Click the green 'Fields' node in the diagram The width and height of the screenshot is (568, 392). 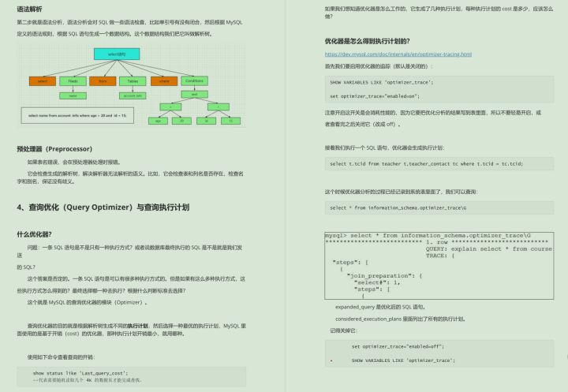point(73,81)
